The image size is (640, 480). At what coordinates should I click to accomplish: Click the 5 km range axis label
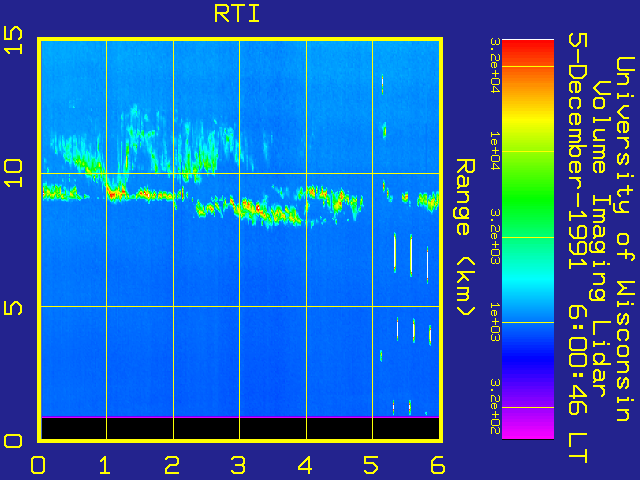[13, 307]
